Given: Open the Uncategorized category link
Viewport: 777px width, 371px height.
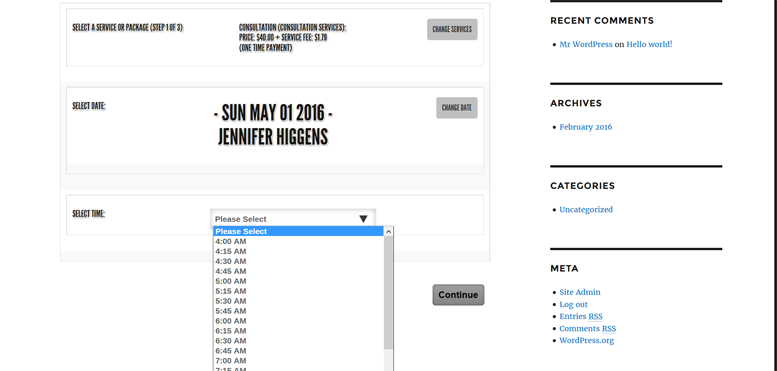Looking at the screenshot, I should point(586,210).
